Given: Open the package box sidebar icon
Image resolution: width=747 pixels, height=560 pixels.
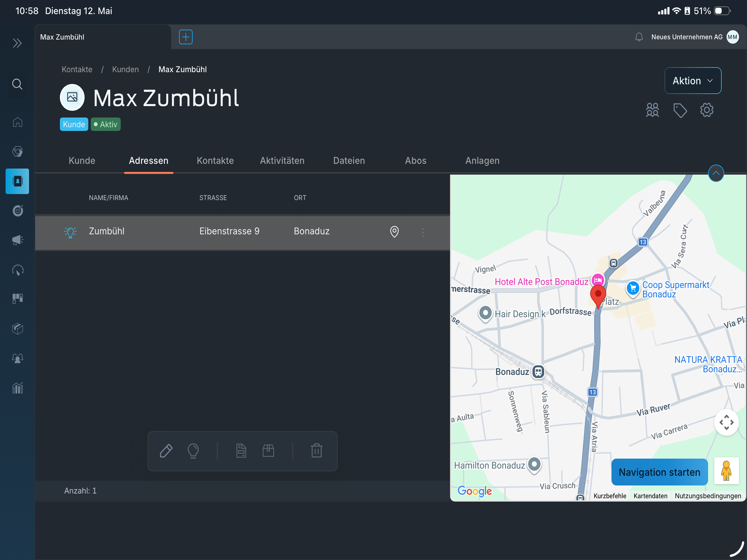Looking at the screenshot, I should 18,329.
